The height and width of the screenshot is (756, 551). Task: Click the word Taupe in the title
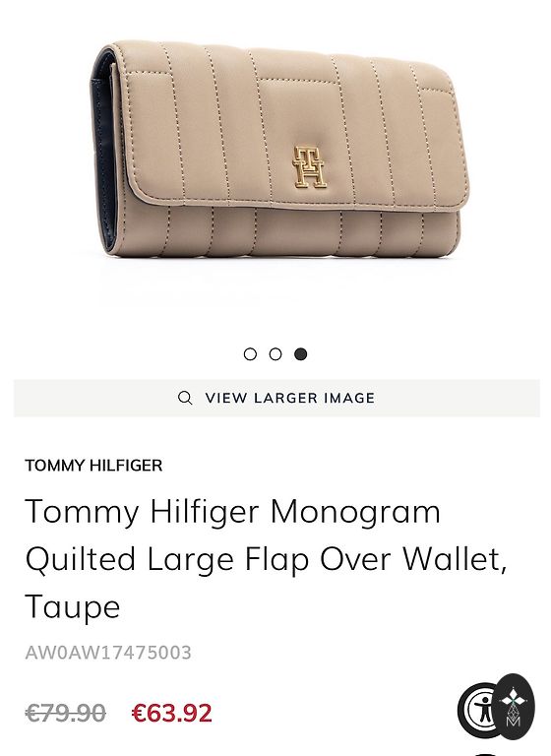coord(72,607)
